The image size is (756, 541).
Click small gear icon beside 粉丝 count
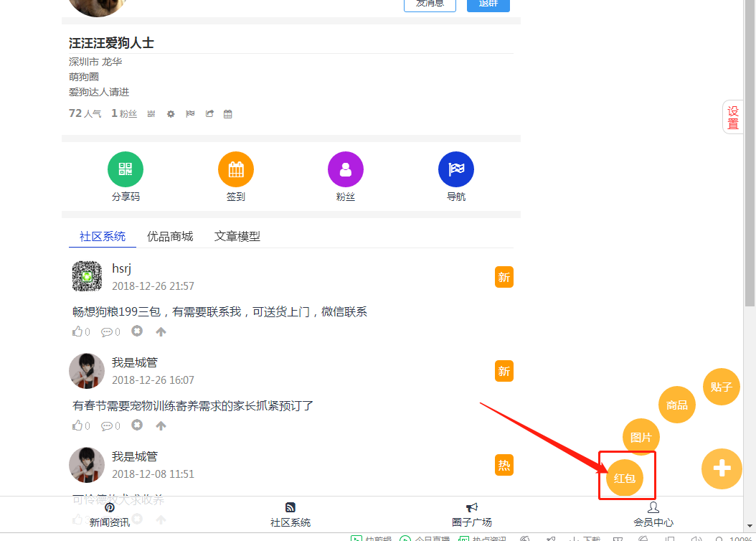[x=171, y=114]
